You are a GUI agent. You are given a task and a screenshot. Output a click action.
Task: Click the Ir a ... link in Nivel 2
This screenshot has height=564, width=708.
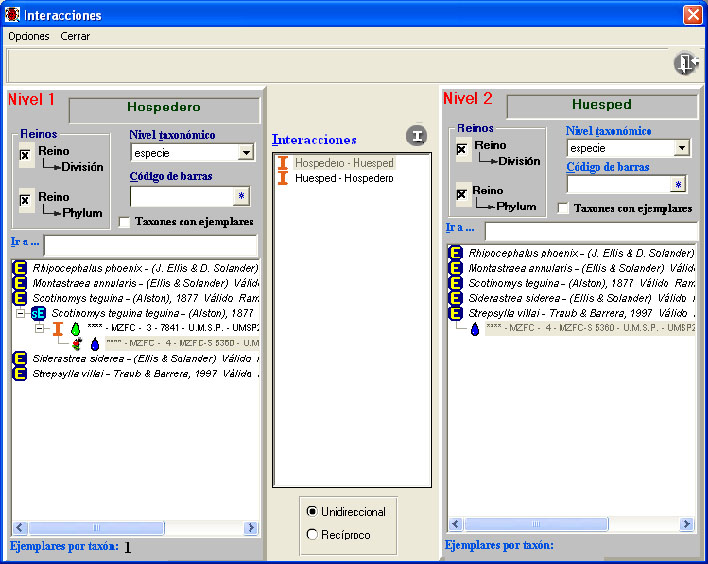[460, 228]
